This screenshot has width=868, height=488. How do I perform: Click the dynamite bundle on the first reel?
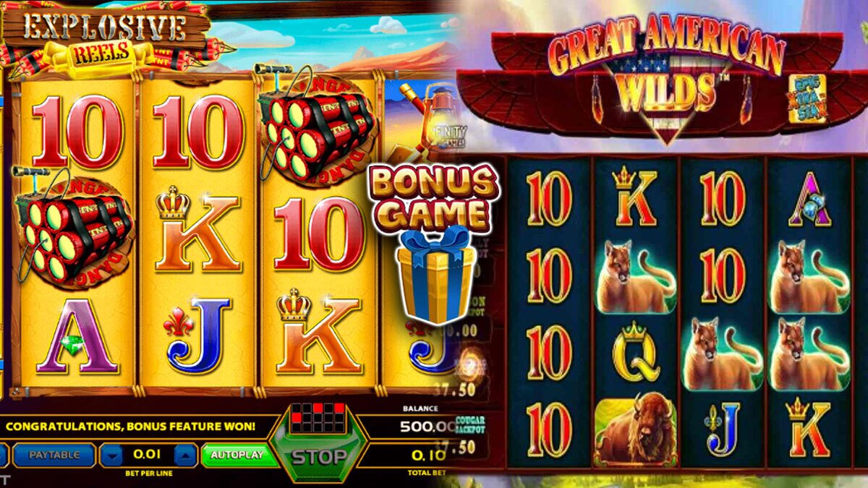click(x=72, y=224)
